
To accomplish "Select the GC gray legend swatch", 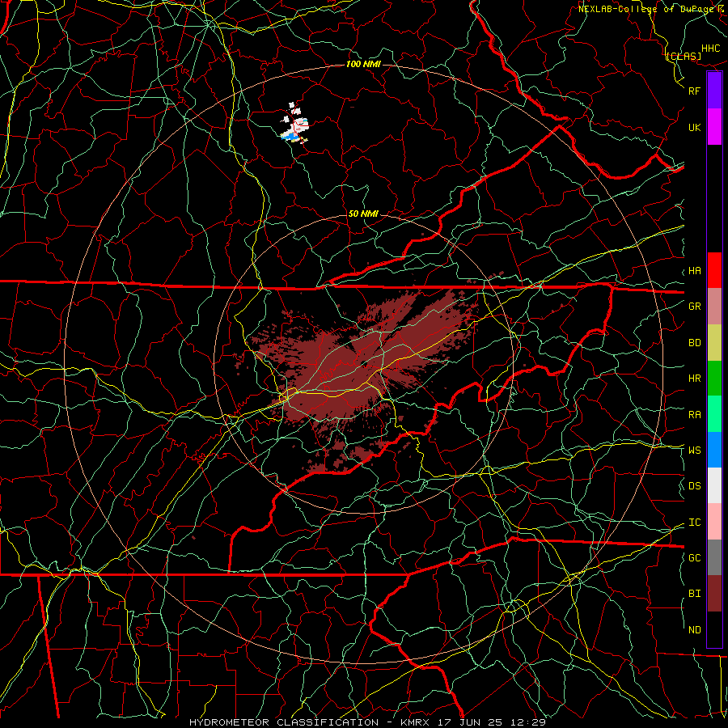I will 714,557.
